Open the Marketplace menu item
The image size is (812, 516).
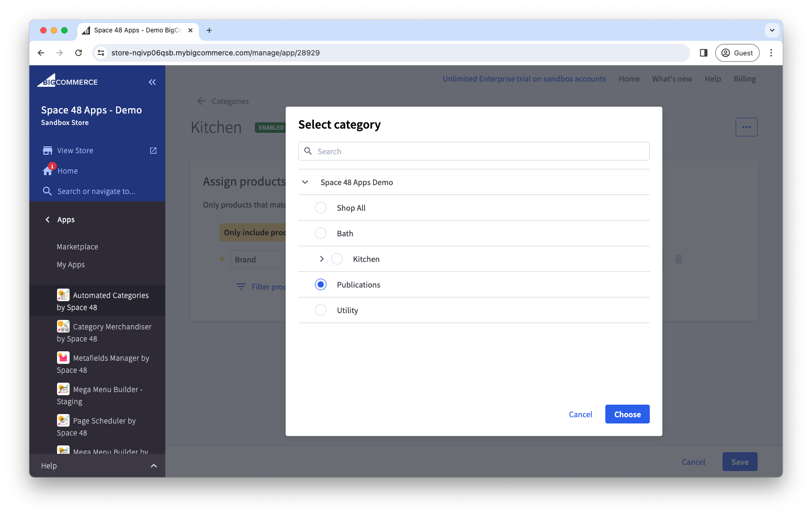(77, 247)
